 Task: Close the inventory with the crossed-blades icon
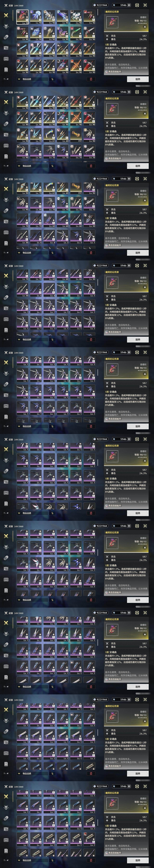pyautogui.click(x=145, y=5)
